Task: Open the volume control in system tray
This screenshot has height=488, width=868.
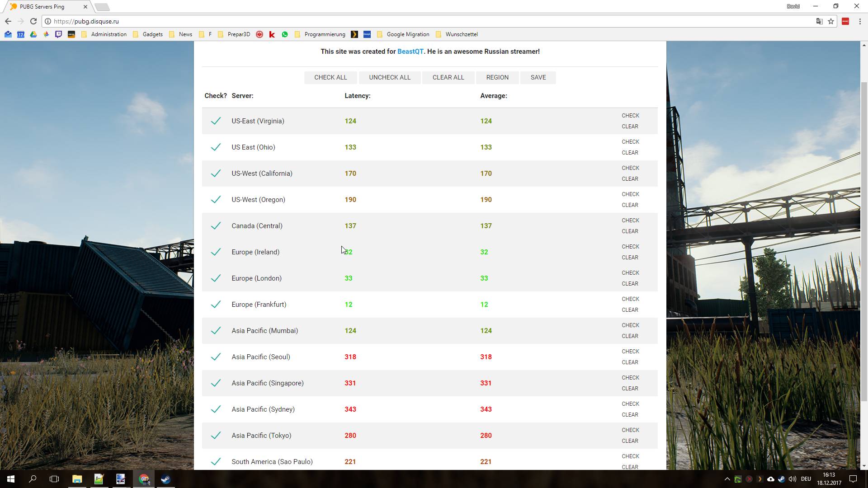Action: (x=793, y=479)
